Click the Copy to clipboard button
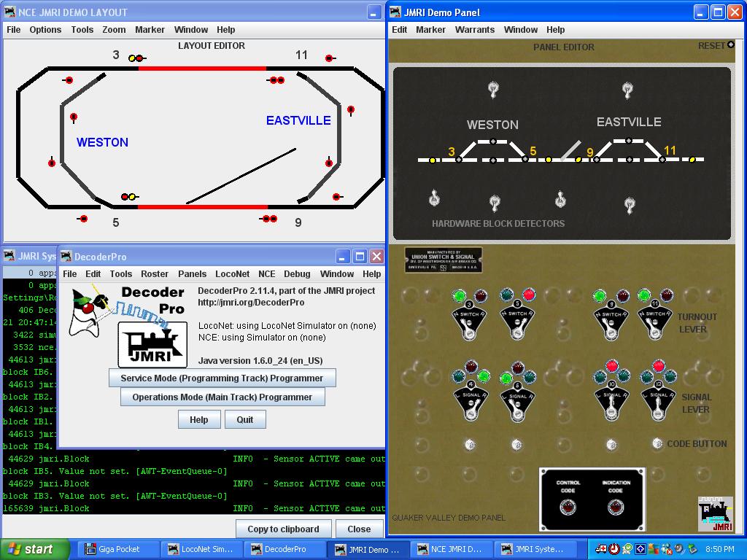 283,529
